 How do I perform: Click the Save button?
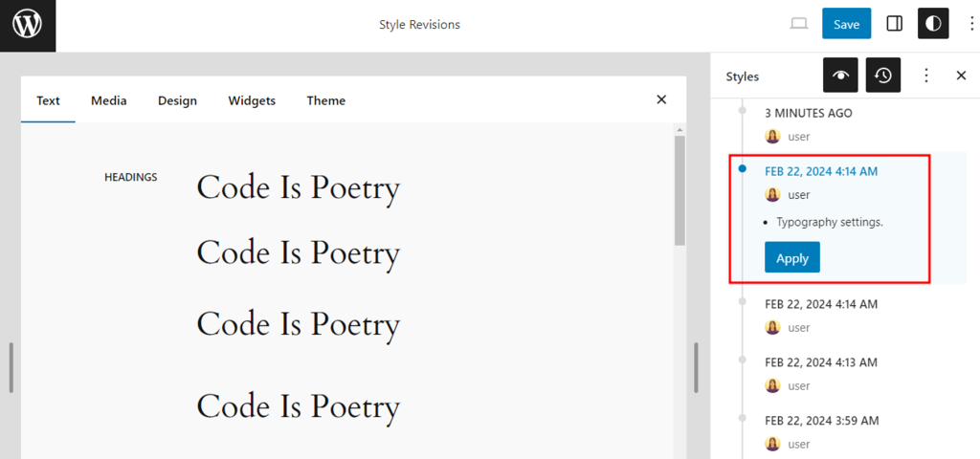click(x=846, y=24)
